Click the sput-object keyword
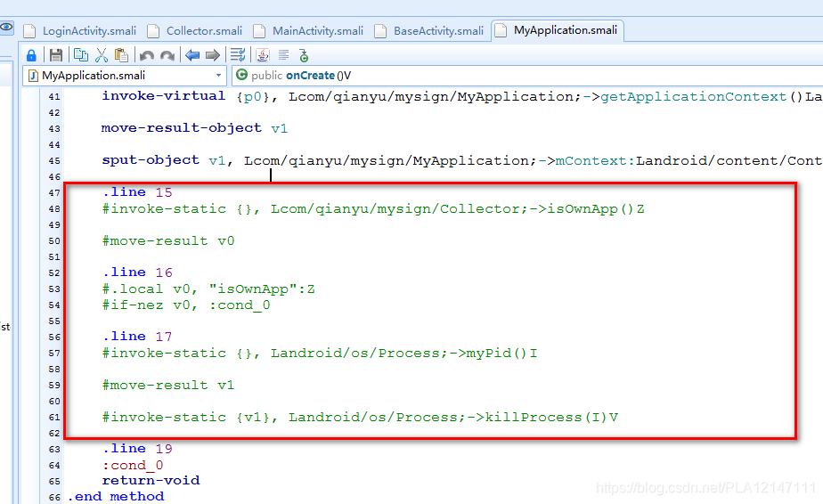823x504 pixels. pos(151,160)
